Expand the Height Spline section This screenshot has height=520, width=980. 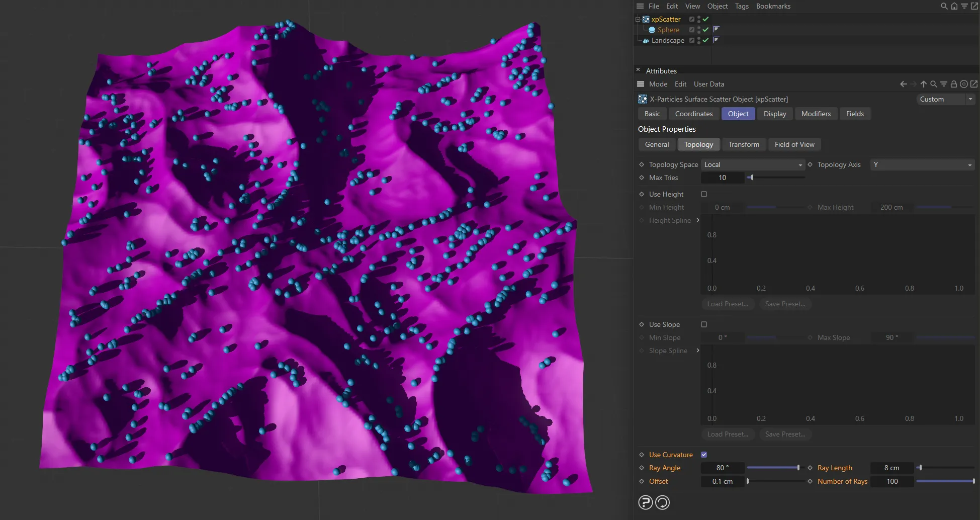(x=698, y=220)
